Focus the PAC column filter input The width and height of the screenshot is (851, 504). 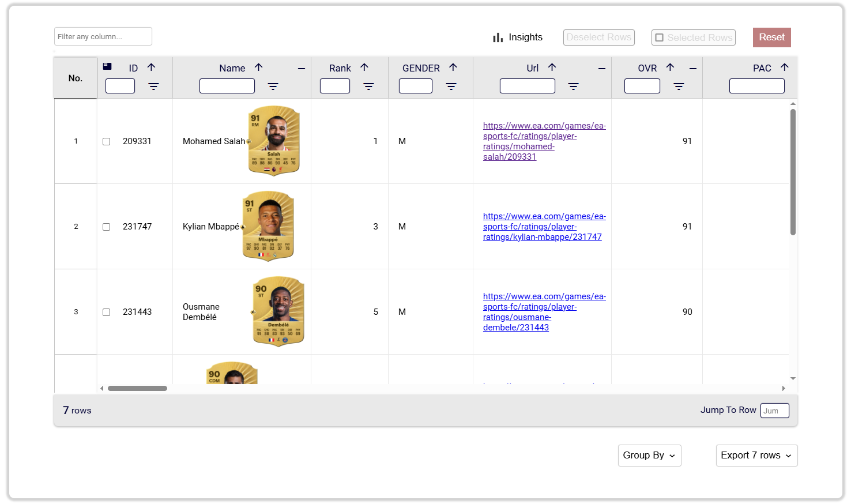(x=757, y=86)
